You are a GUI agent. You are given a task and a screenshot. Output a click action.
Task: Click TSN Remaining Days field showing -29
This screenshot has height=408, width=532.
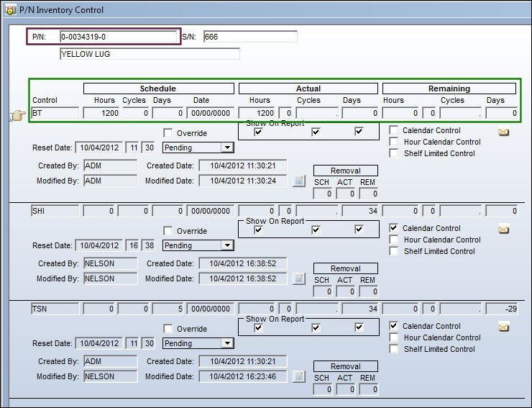tap(502, 309)
